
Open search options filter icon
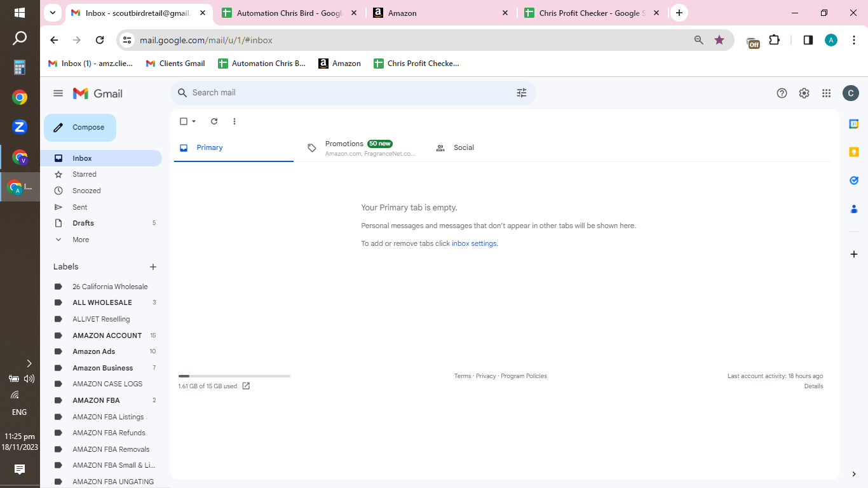tap(522, 93)
